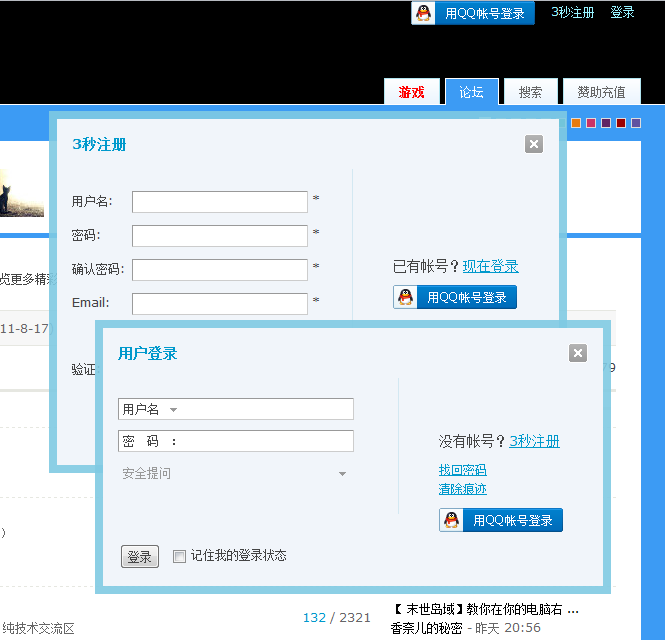Click penguin icon in login dialog QQ button
The width and height of the screenshot is (665, 640).
(451, 520)
